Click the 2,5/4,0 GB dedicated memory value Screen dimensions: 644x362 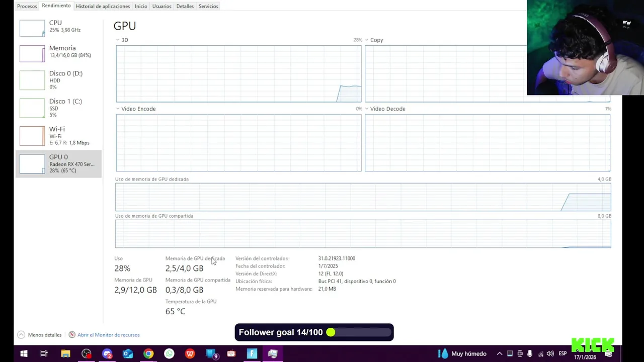(x=184, y=268)
